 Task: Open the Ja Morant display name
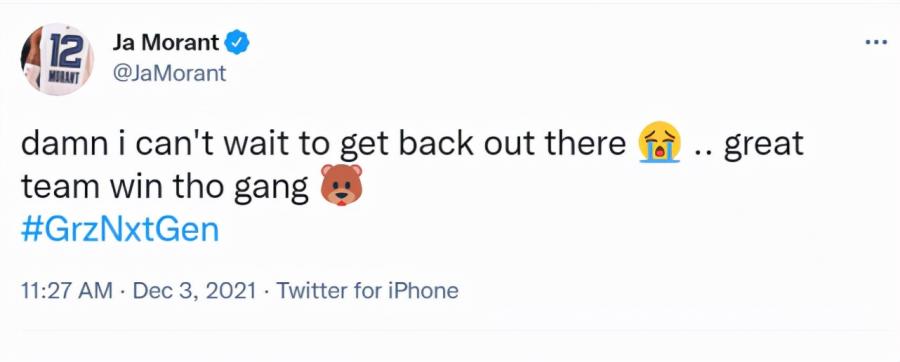point(166,42)
